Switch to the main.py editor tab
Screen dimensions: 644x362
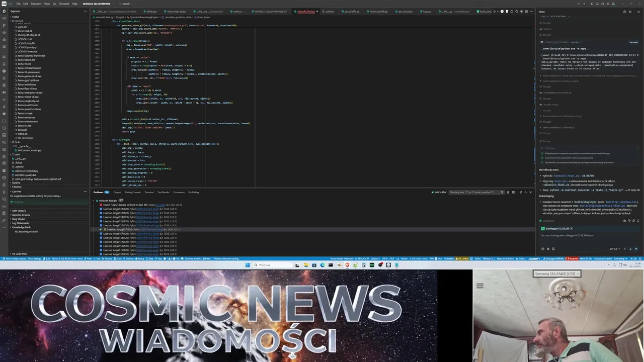pyautogui.click(x=237, y=11)
